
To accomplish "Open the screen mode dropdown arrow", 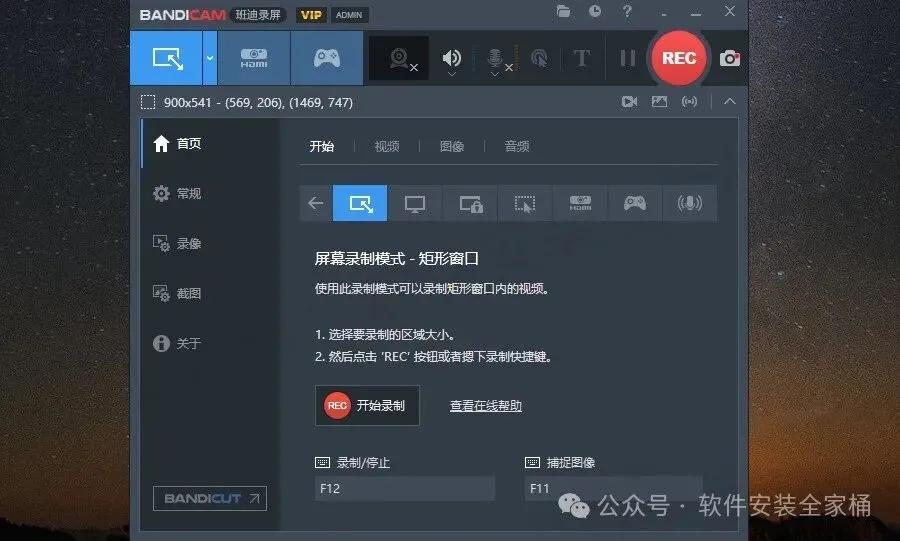I will click(210, 58).
